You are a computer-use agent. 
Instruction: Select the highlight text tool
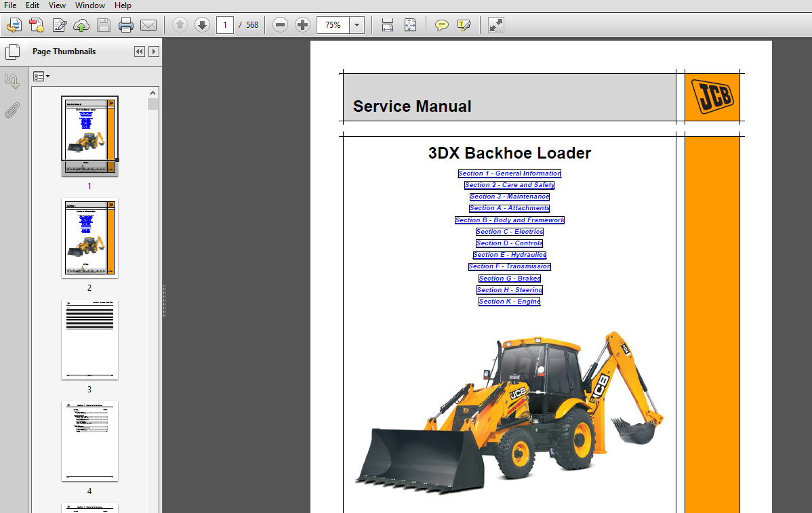[x=464, y=25]
